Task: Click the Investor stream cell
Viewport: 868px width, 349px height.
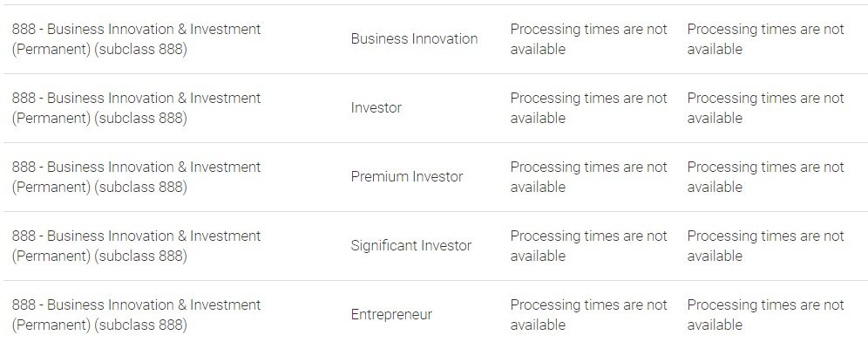Action: [x=376, y=108]
